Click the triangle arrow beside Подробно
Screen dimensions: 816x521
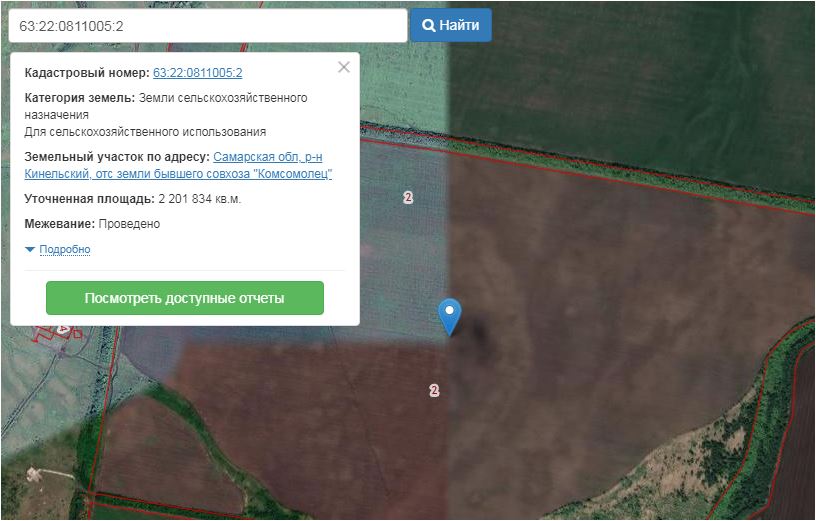tap(30, 250)
